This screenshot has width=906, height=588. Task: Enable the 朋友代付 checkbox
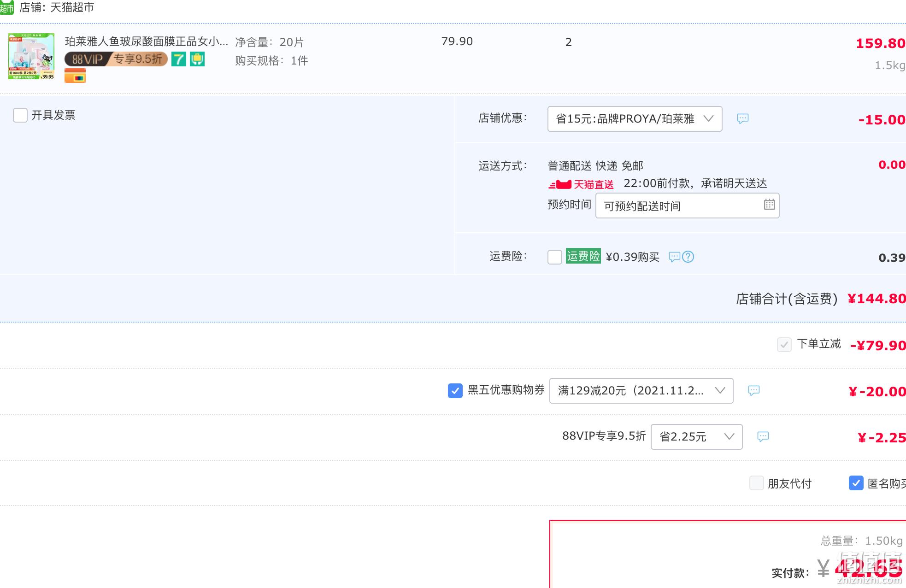click(757, 483)
